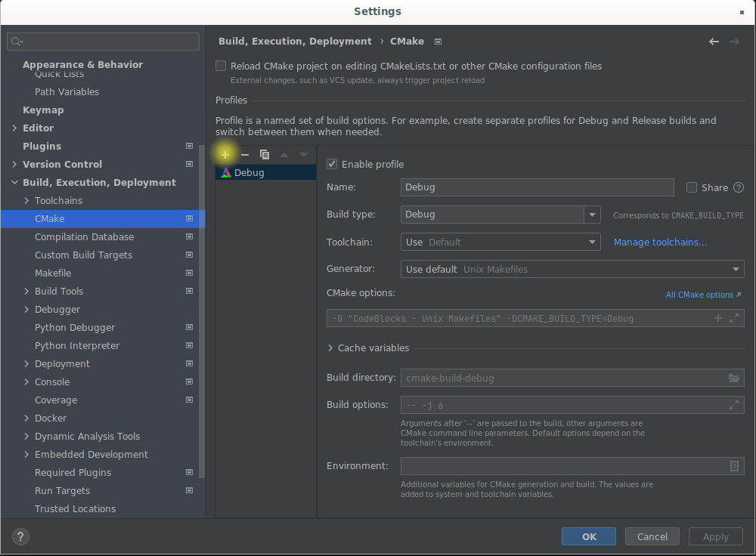Open Custom Build Targets settings
The width and height of the screenshot is (756, 556).
pyautogui.click(x=83, y=255)
